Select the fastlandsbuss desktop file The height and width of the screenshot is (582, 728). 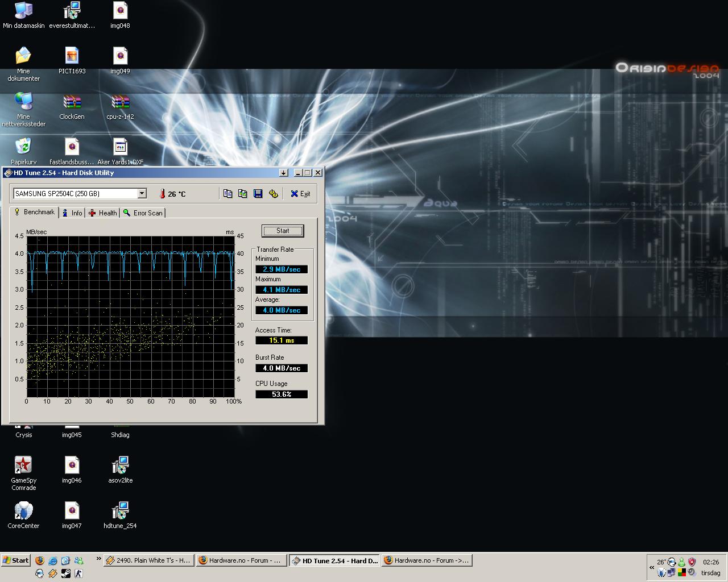click(x=72, y=151)
